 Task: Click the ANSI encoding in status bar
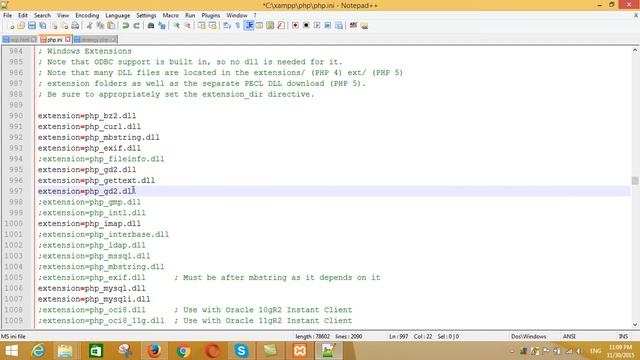pos(569,336)
